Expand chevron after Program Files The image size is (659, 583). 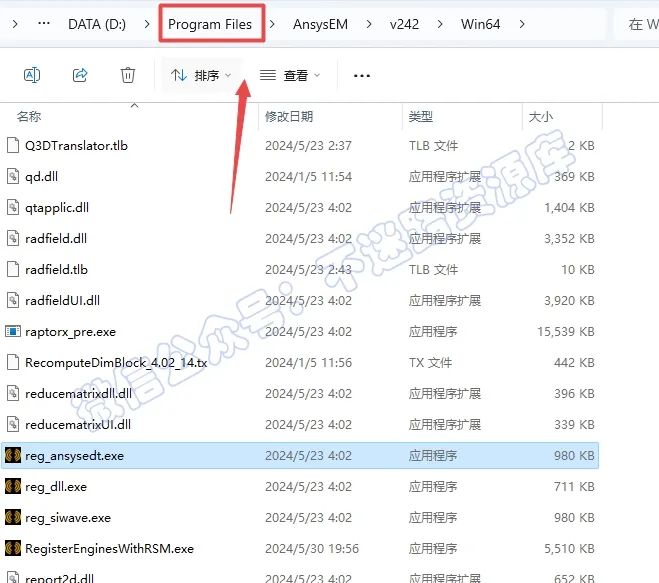tap(272, 24)
